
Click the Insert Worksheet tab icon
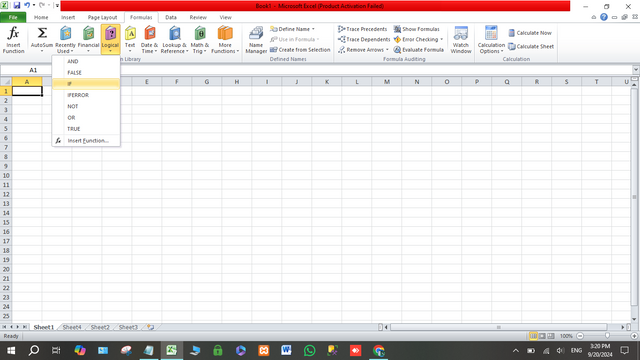click(151, 327)
